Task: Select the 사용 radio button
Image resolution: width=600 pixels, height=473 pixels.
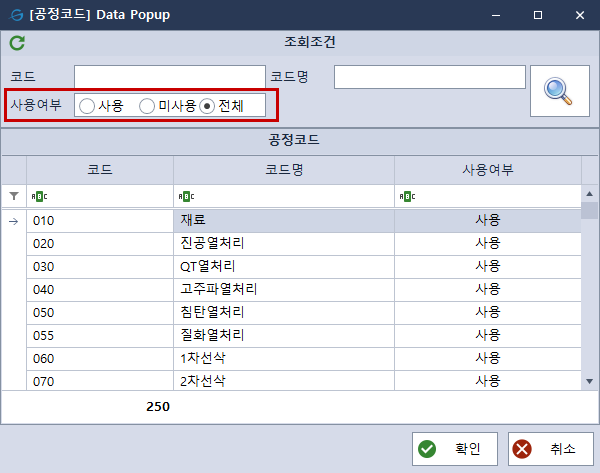Action: tap(88, 105)
